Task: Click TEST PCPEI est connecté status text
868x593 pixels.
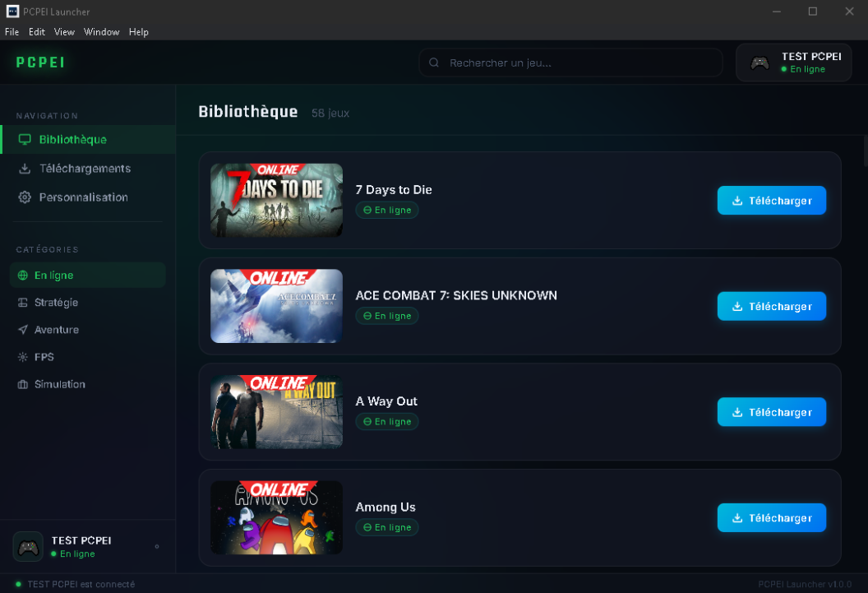Action: [81, 584]
